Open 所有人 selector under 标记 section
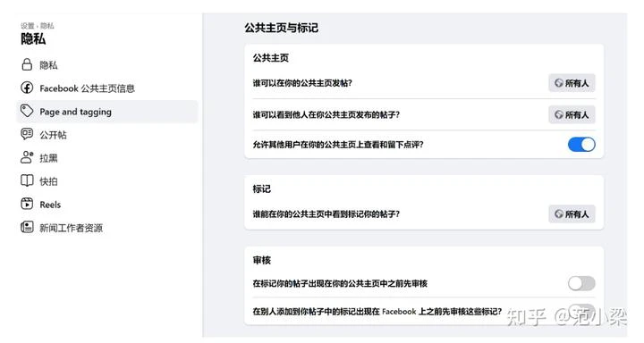 (572, 213)
